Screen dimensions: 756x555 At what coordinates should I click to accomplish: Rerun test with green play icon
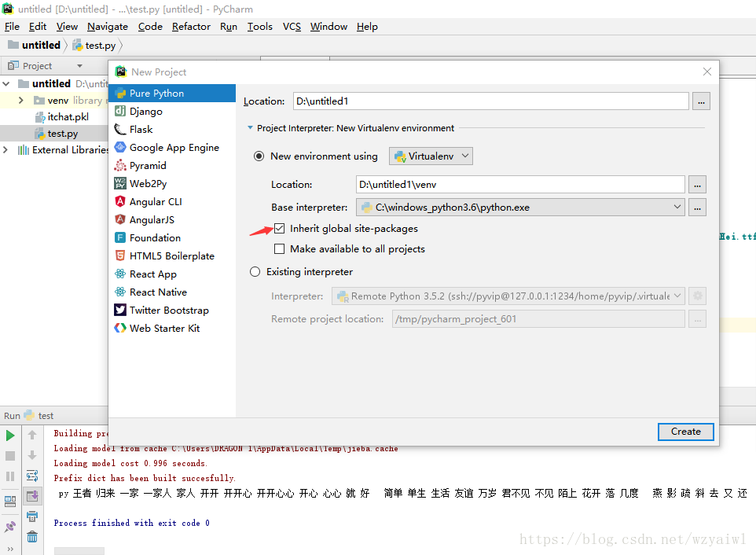10,436
